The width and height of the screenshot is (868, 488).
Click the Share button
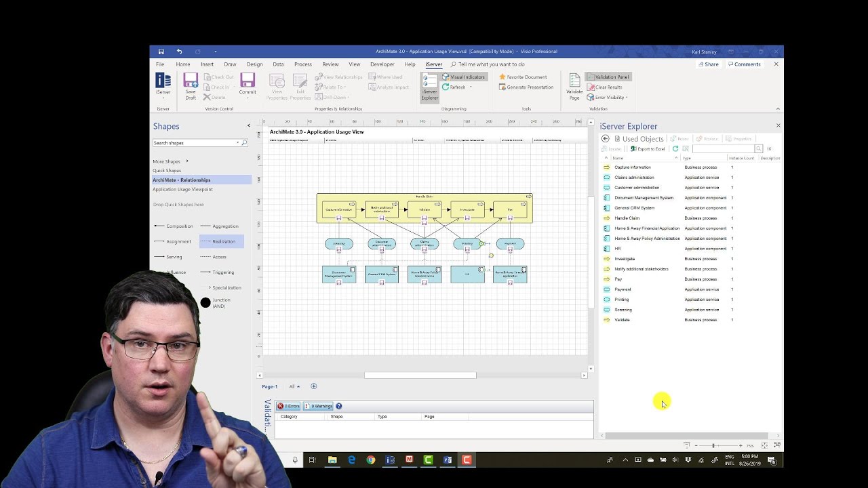tap(708, 64)
